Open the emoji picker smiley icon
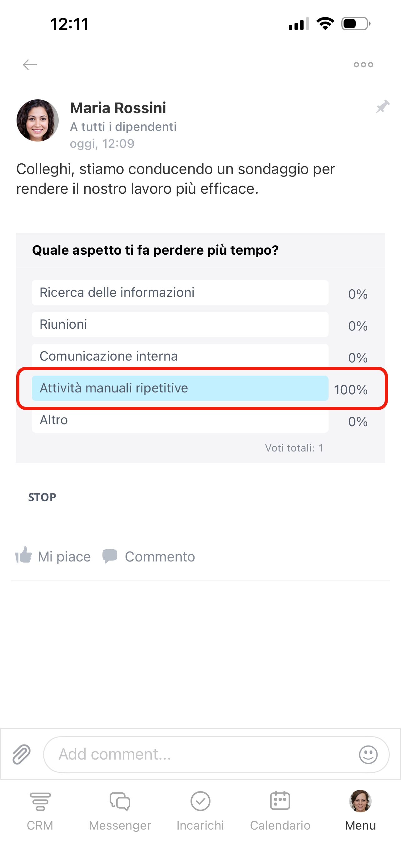The height and width of the screenshot is (868, 401). pyautogui.click(x=368, y=754)
